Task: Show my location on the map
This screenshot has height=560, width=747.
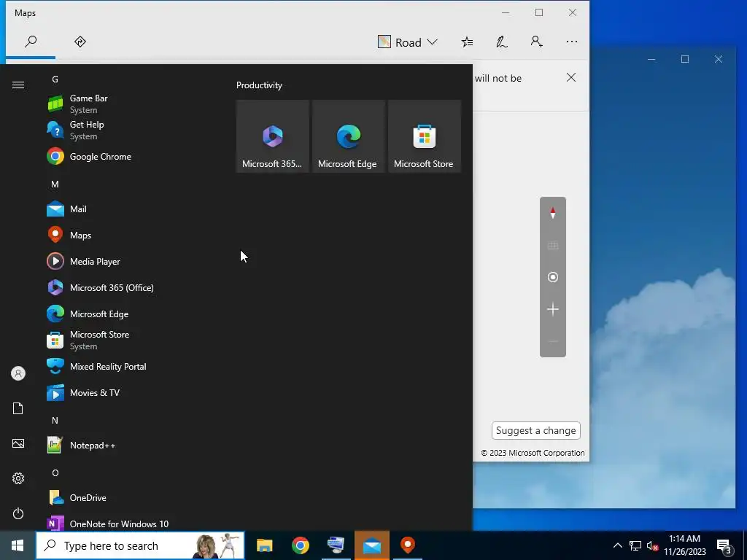Action: pos(553,277)
